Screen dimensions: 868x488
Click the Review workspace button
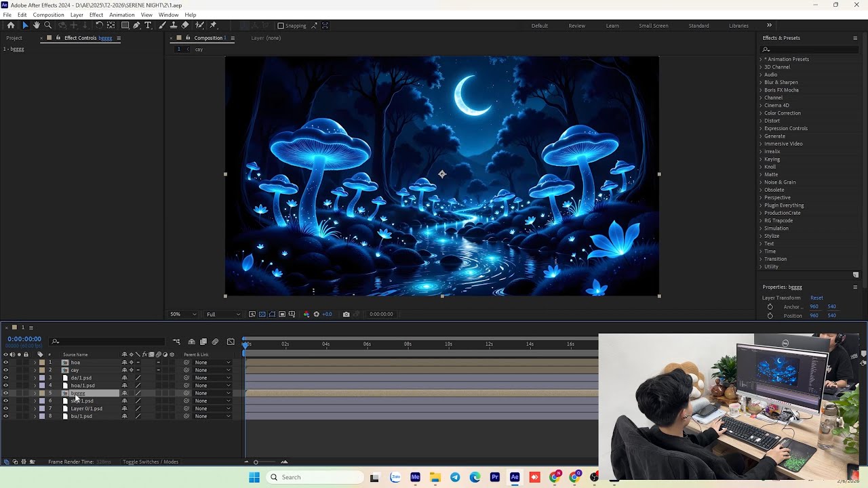tap(577, 26)
